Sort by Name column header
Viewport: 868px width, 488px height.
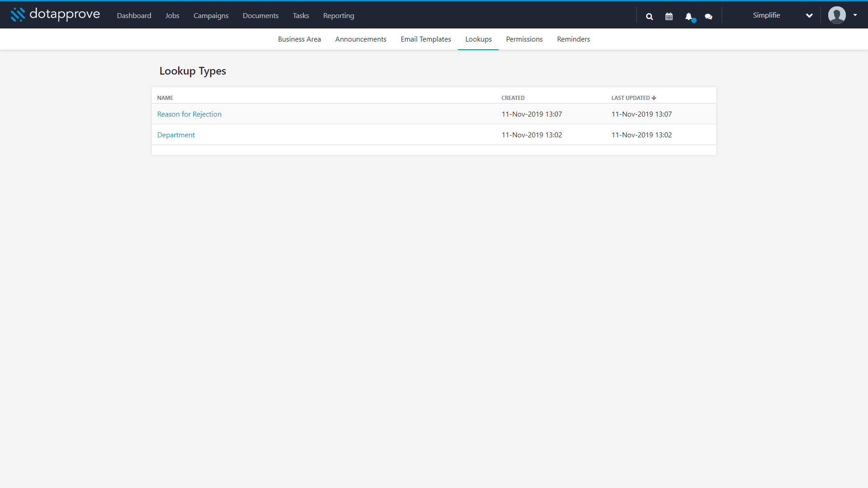click(x=165, y=98)
